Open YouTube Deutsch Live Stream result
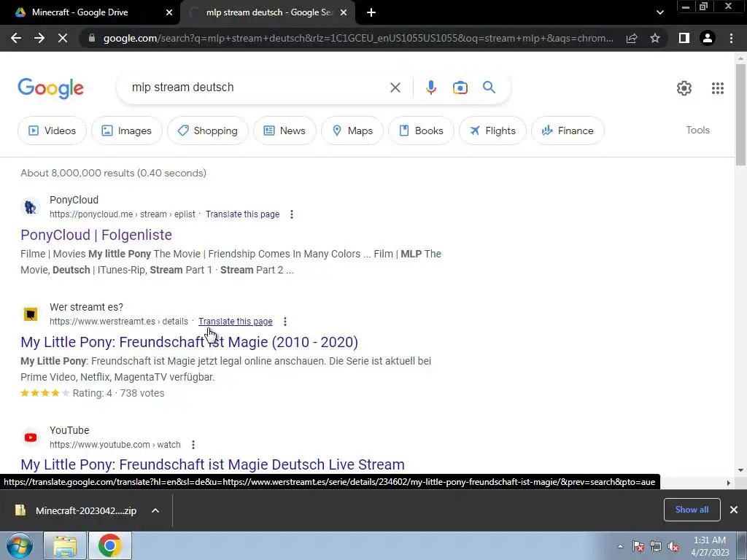The width and height of the screenshot is (747, 560). coord(212,464)
